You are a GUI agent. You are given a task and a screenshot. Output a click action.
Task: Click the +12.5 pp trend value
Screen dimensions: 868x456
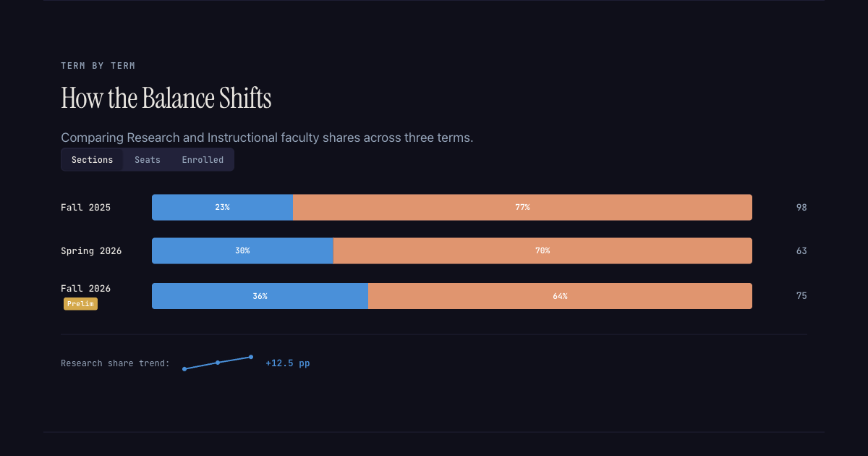tap(287, 363)
